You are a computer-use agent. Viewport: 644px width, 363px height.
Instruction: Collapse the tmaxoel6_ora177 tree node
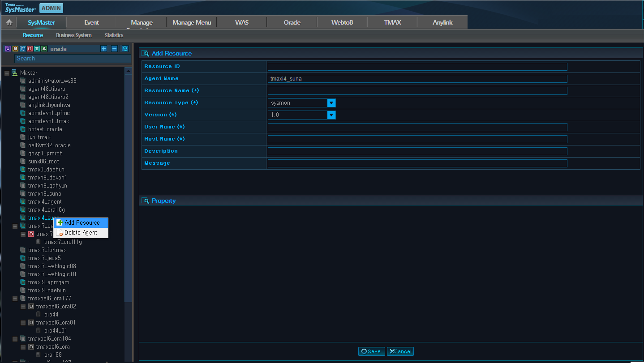coord(15,299)
